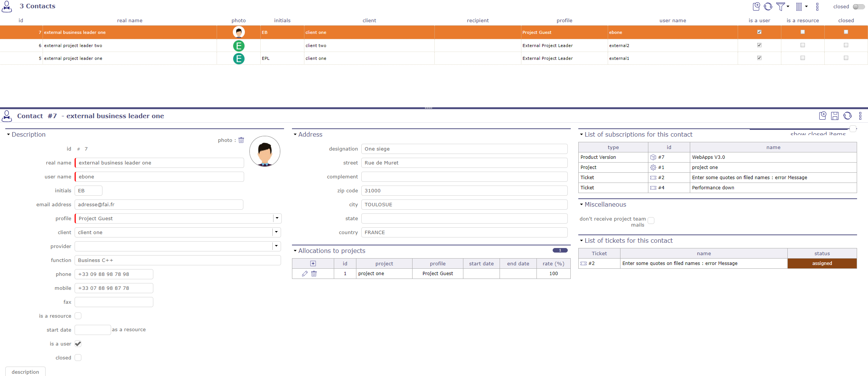
Task: Enable 'don't receive project team mails'
Action: click(652, 221)
